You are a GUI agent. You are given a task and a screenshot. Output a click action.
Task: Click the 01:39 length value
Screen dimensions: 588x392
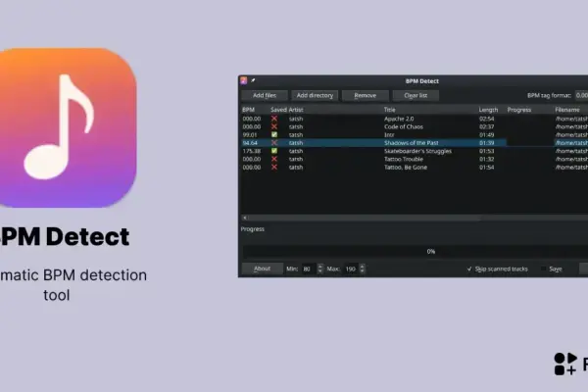[486, 143]
